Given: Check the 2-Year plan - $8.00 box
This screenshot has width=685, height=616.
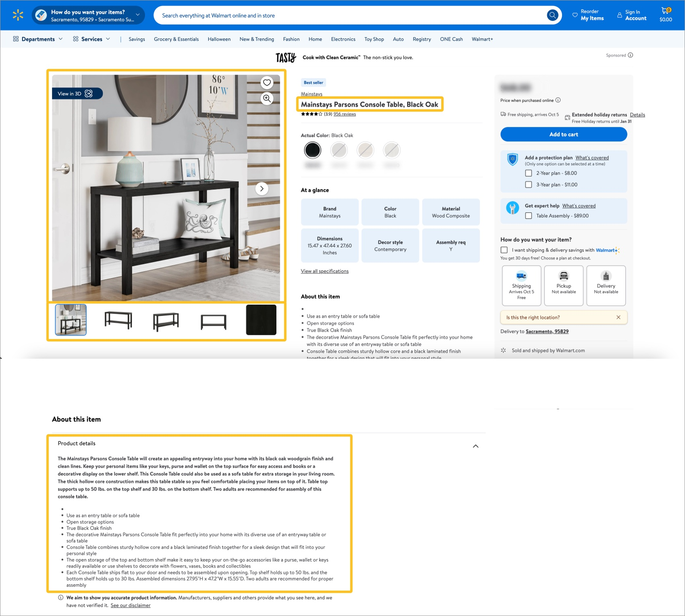Looking at the screenshot, I should click(x=528, y=173).
